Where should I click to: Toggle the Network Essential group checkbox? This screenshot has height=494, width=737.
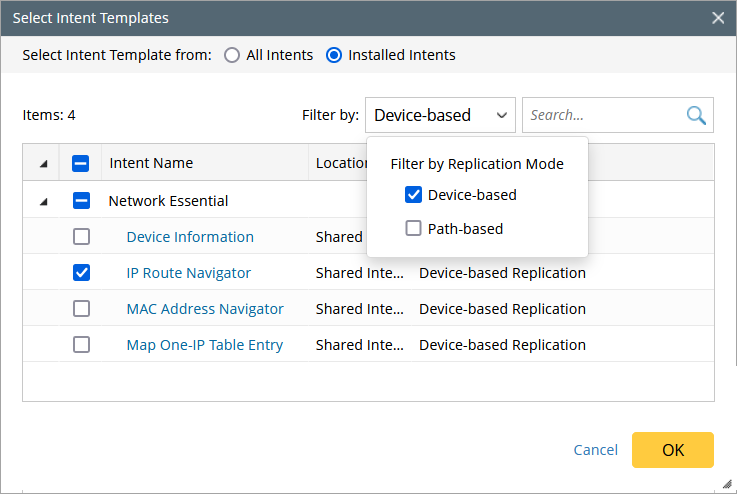82,201
